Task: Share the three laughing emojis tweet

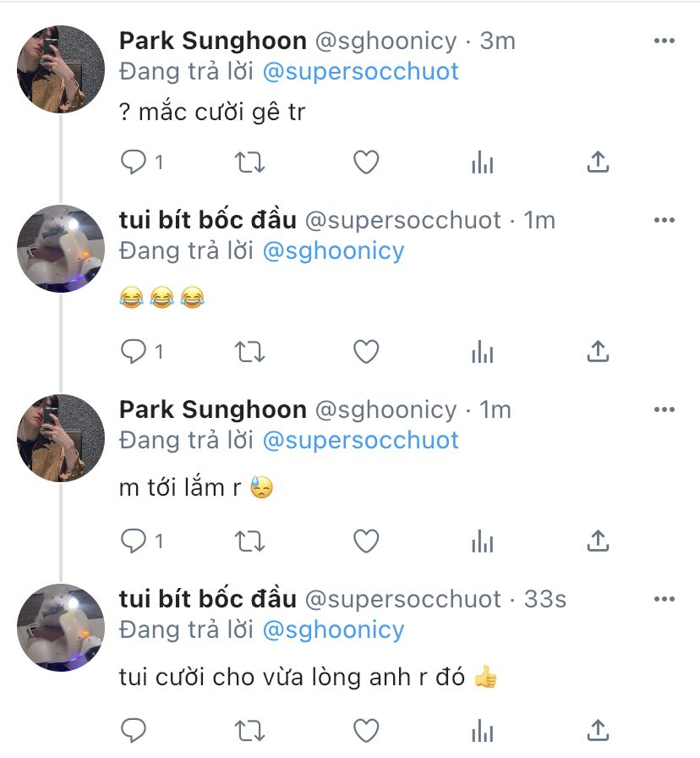Action: 598,351
